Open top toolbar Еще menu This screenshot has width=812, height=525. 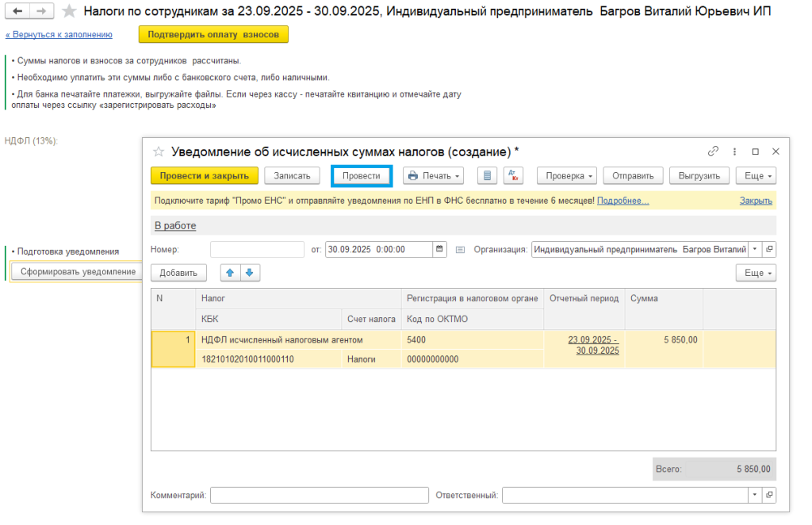[756, 175]
